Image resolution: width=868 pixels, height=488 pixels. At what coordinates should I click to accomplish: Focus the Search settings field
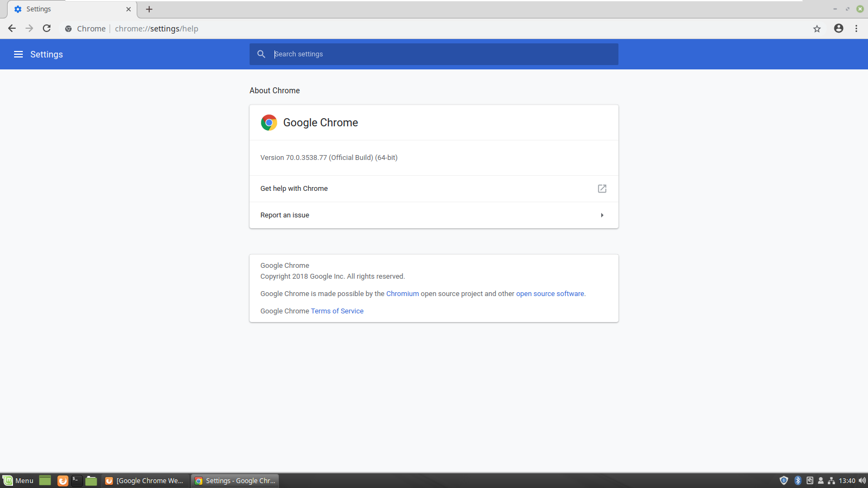[434, 54]
